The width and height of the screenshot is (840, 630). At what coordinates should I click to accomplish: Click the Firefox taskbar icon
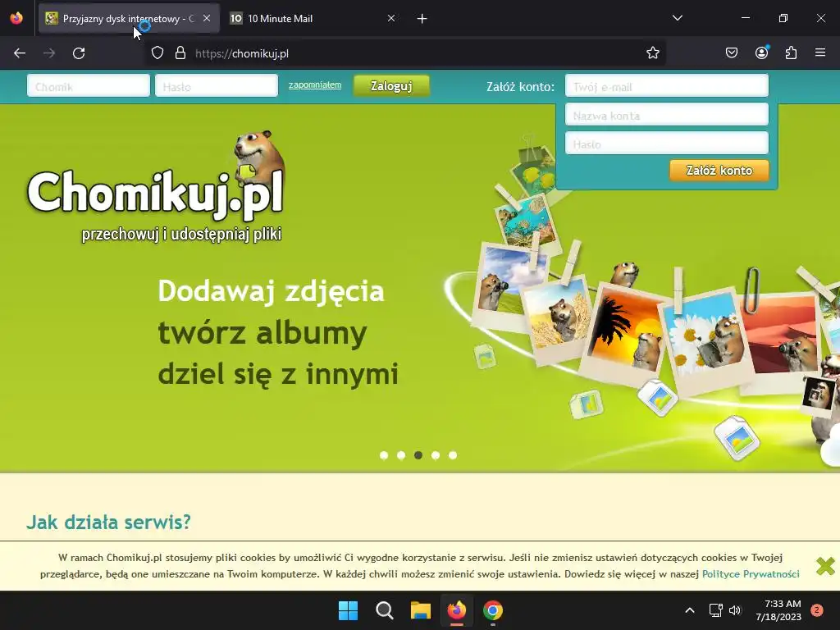[456, 610]
